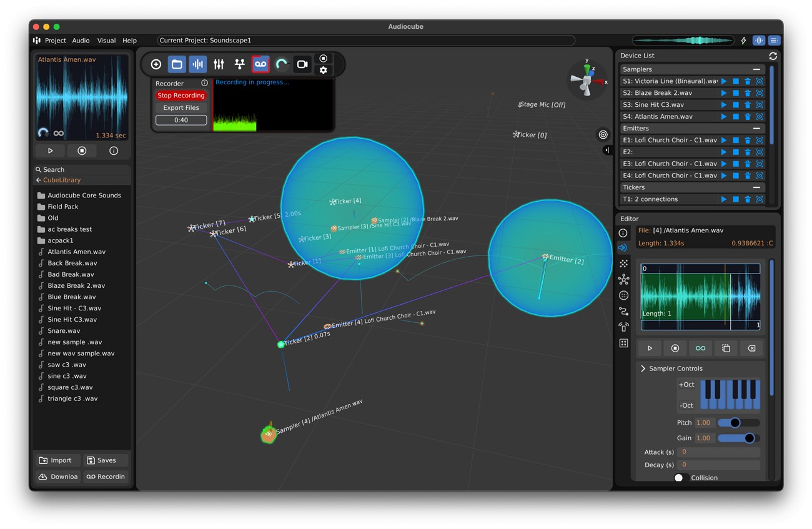Delete sampler S2 Blaze Break 2 with trash icon

pos(748,93)
